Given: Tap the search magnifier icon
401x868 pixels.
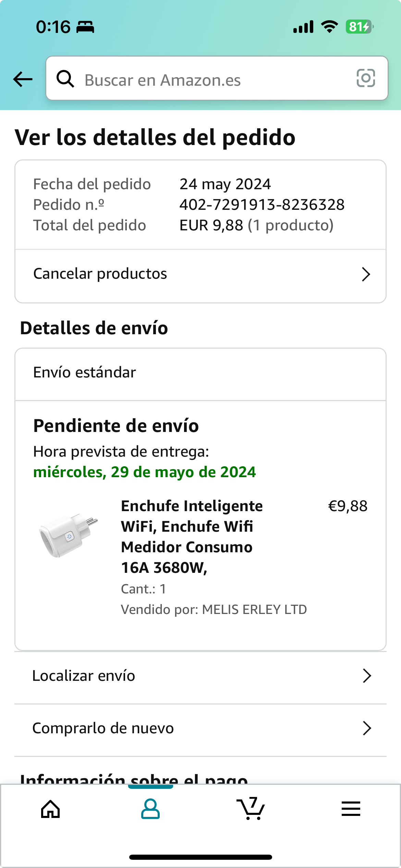Looking at the screenshot, I should click(65, 79).
